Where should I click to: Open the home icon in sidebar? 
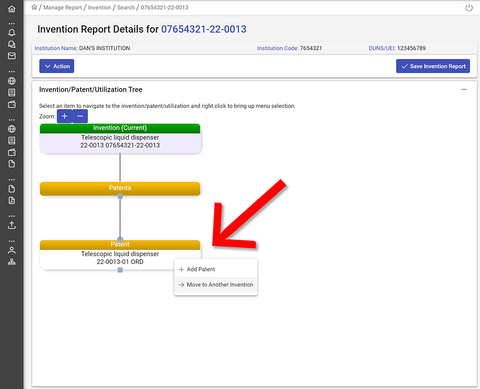click(12, 9)
